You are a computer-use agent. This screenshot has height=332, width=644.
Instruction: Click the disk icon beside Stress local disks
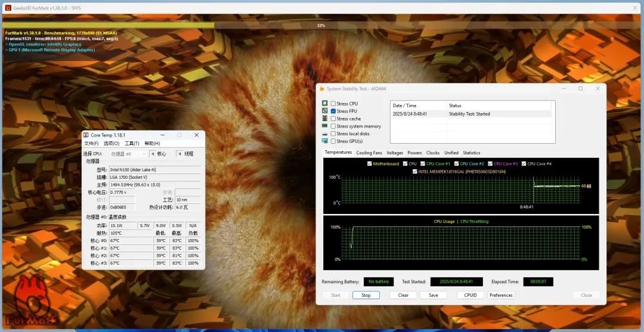point(325,134)
